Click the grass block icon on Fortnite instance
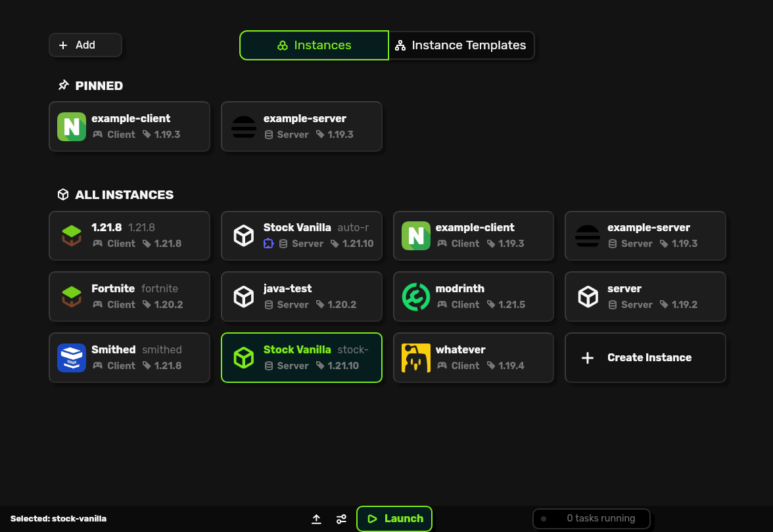Image resolution: width=773 pixels, height=532 pixels. (x=72, y=297)
